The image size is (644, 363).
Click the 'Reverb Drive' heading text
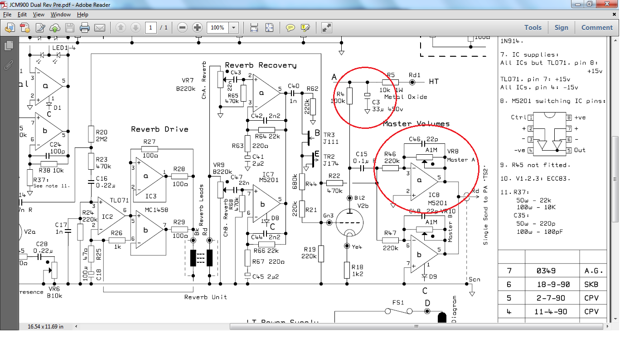[160, 129]
